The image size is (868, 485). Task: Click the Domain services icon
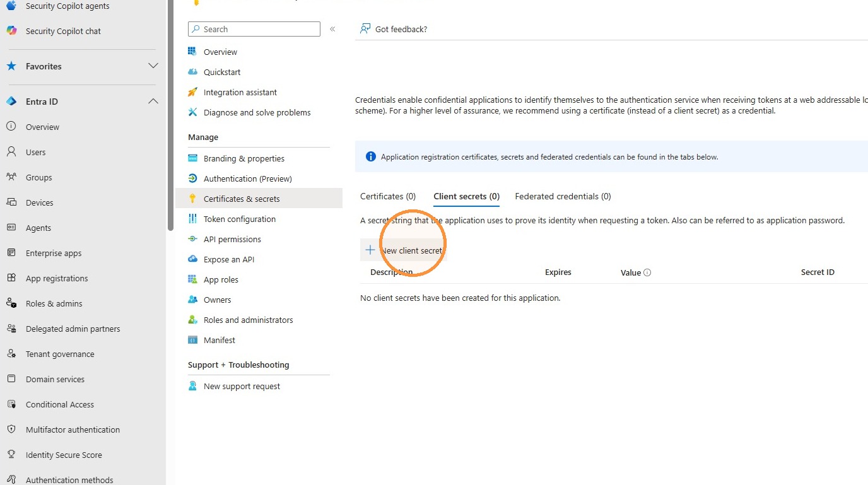click(11, 379)
